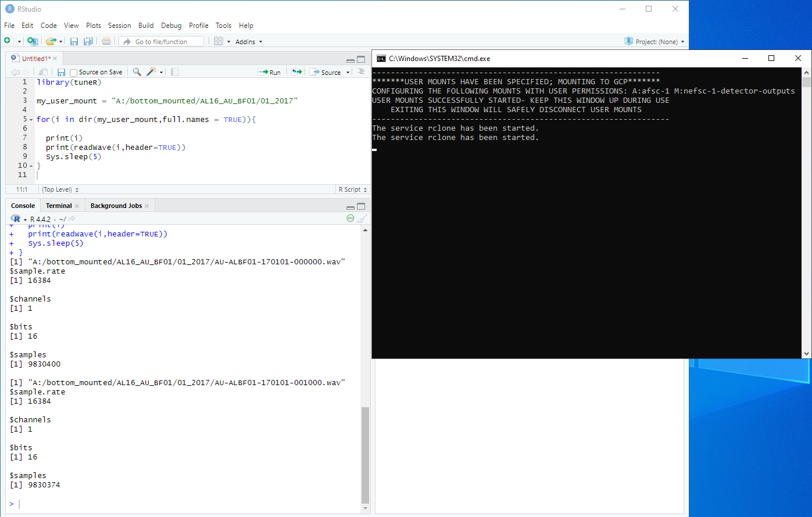This screenshot has width=812, height=517.
Task: Switch to the Background Jobs tab
Action: tap(116, 206)
